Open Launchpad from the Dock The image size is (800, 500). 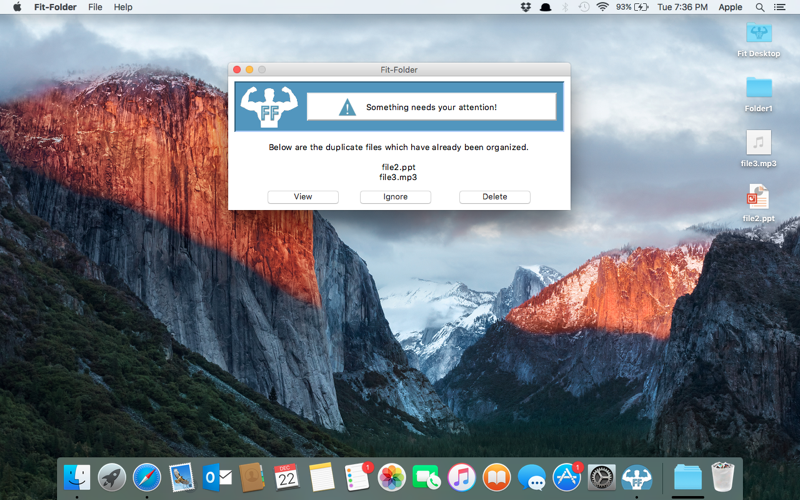point(112,478)
